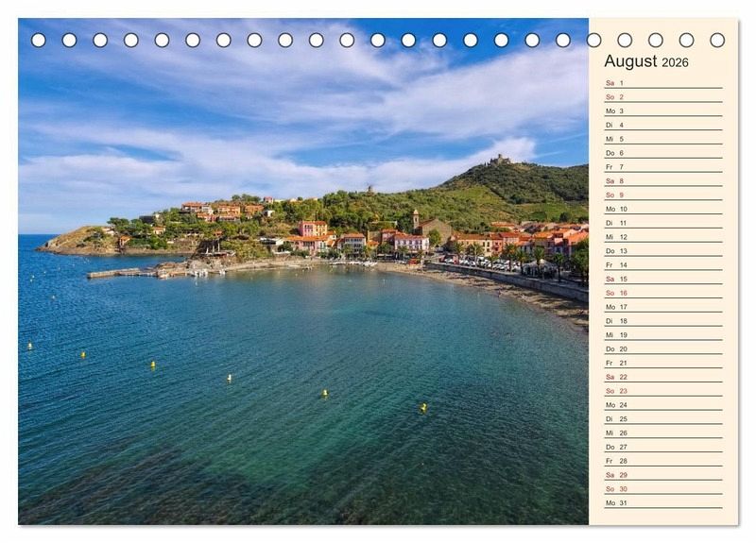Image resolution: width=756 pixels, height=543 pixels.
Task: Select the Di 11 calendar row
Action: [x=663, y=223]
